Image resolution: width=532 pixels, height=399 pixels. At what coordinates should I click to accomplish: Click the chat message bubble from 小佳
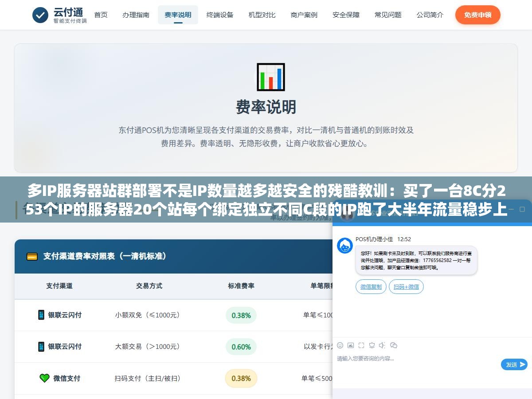click(x=416, y=261)
